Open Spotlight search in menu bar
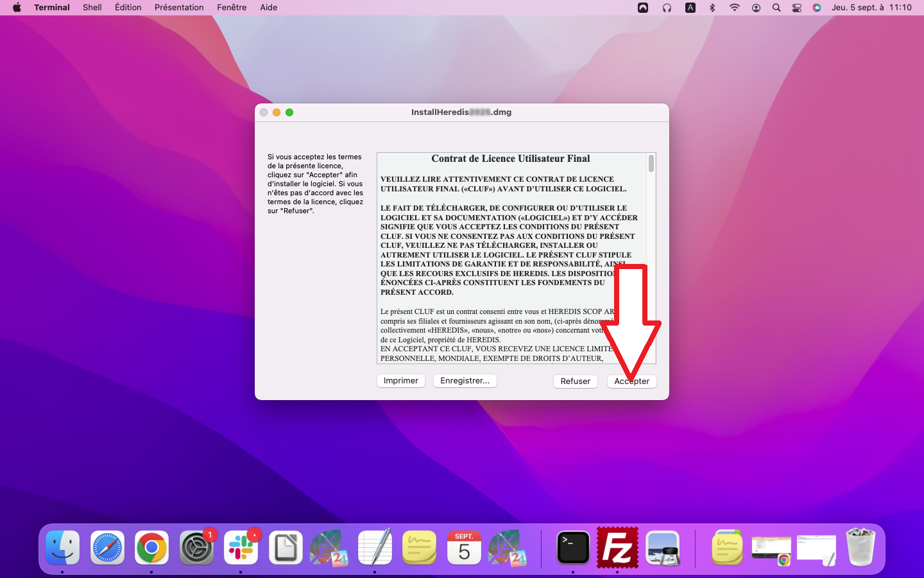This screenshot has height=578, width=924. click(x=776, y=8)
